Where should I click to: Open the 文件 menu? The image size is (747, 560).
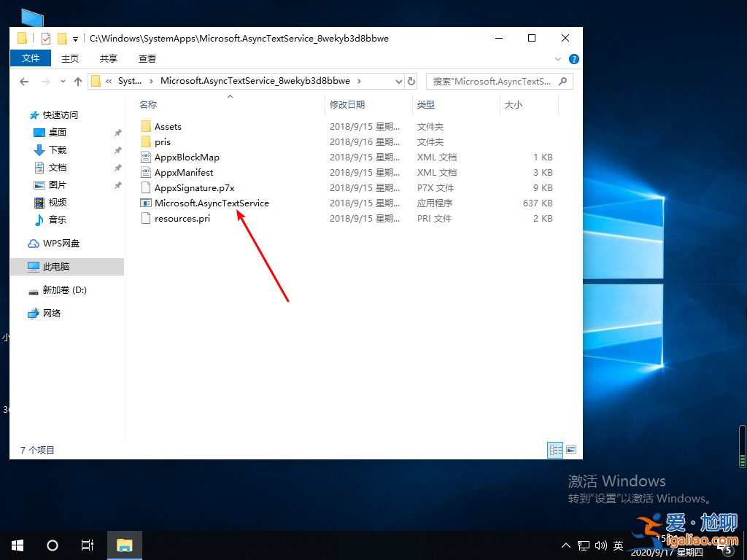[30, 58]
